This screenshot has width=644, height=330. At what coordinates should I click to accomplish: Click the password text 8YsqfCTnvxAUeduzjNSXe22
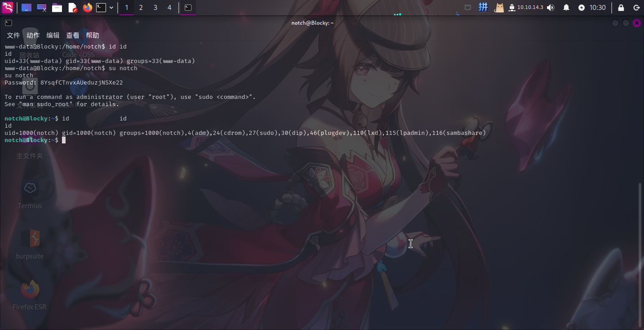[x=82, y=83]
